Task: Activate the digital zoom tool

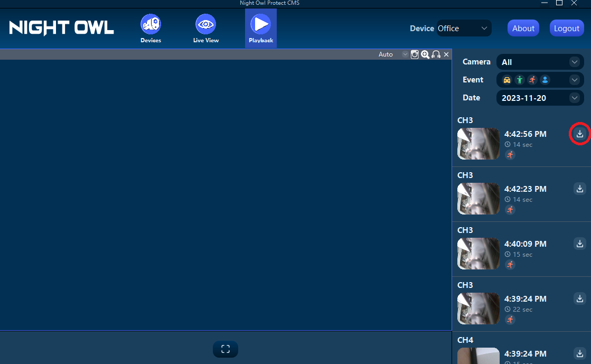Action: click(x=425, y=54)
